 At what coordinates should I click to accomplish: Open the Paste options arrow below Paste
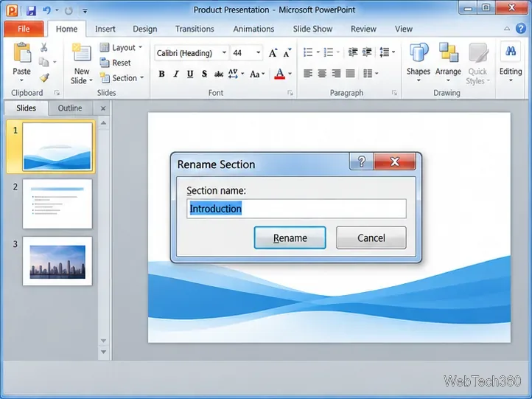tap(21, 80)
